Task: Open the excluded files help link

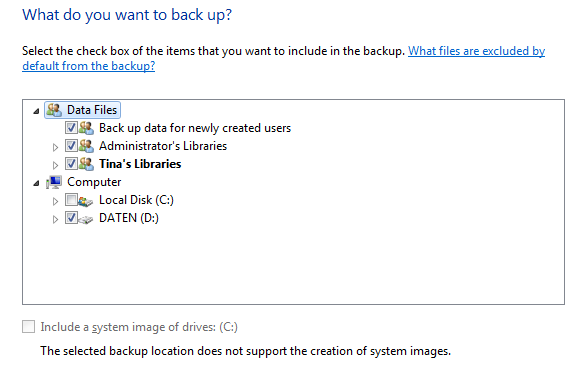Action: point(283,58)
